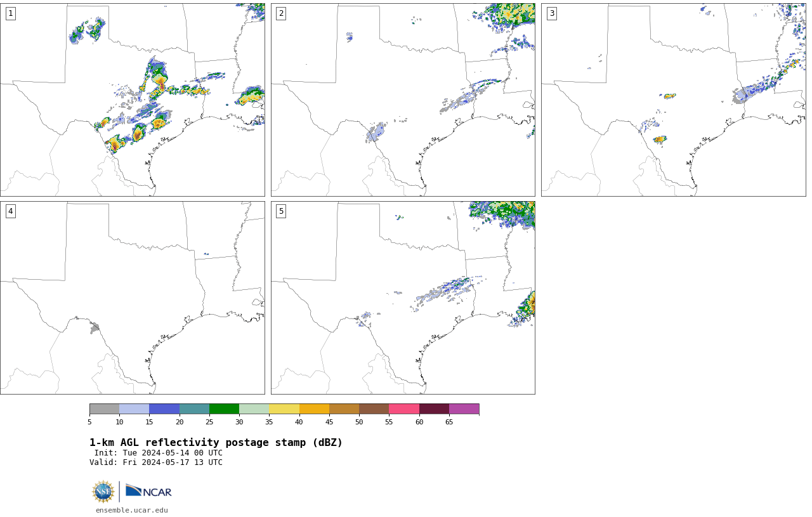This screenshot has width=812, height=517.
Task: Select the maroon 60-65 dBZ swatch
Action: tap(434, 409)
